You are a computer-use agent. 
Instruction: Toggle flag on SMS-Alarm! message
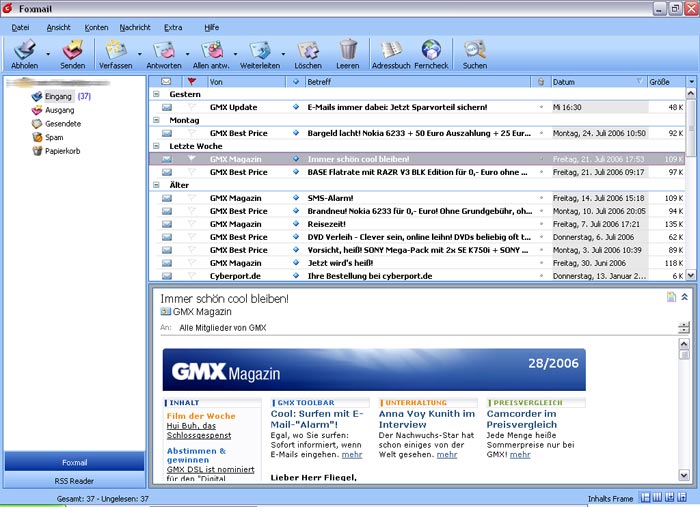[192, 198]
